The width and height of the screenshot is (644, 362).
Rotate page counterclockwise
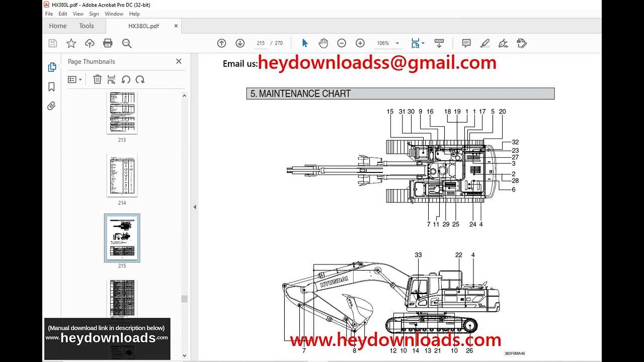[x=126, y=79]
